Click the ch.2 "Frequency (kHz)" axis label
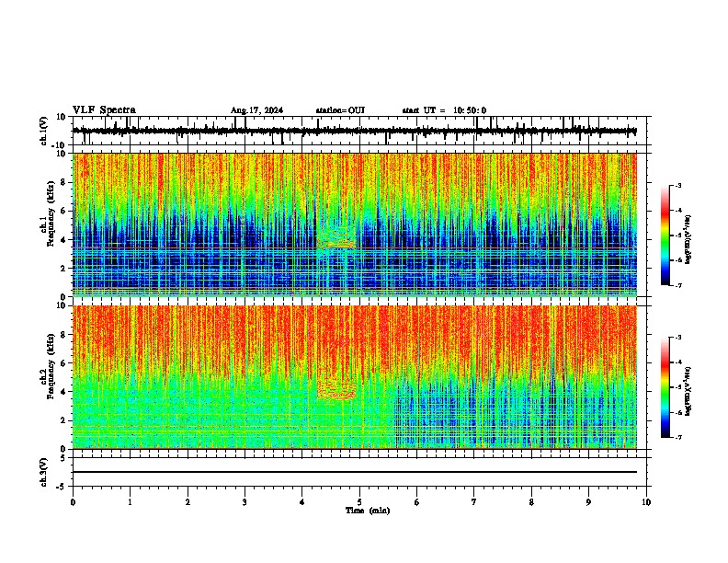Image resolution: width=728 pixels, height=563 pixels. point(51,366)
